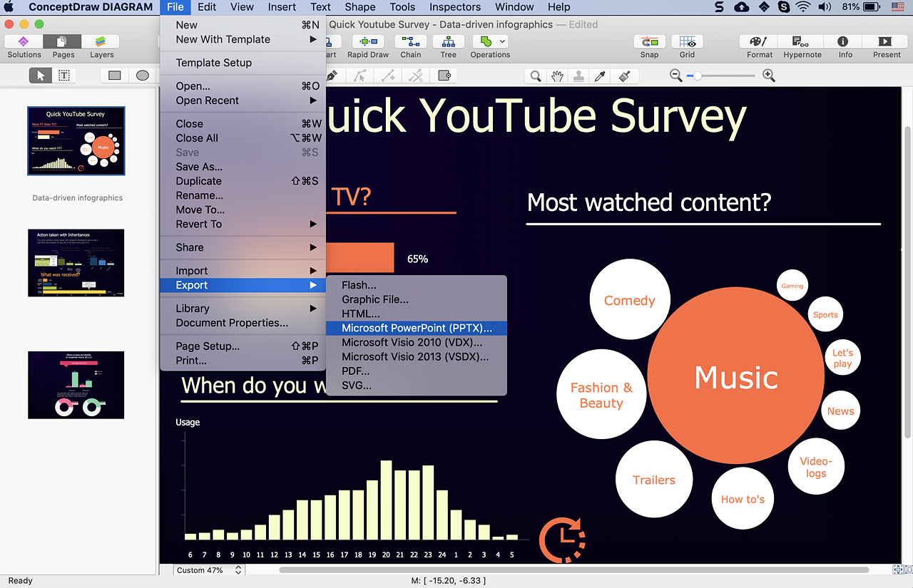Image resolution: width=913 pixels, height=588 pixels.
Task: Click Template Setup in File menu
Action: [243, 63]
